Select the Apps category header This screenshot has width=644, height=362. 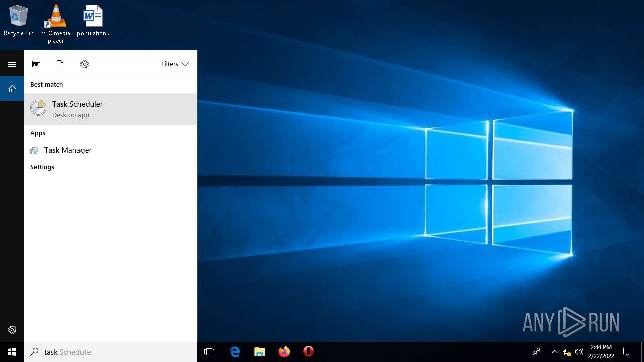click(x=38, y=133)
